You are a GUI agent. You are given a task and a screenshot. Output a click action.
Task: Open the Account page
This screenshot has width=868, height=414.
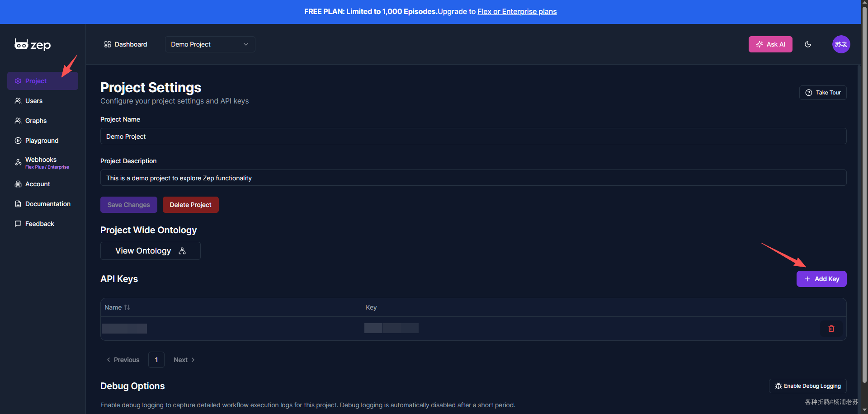[x=42, y=184]
